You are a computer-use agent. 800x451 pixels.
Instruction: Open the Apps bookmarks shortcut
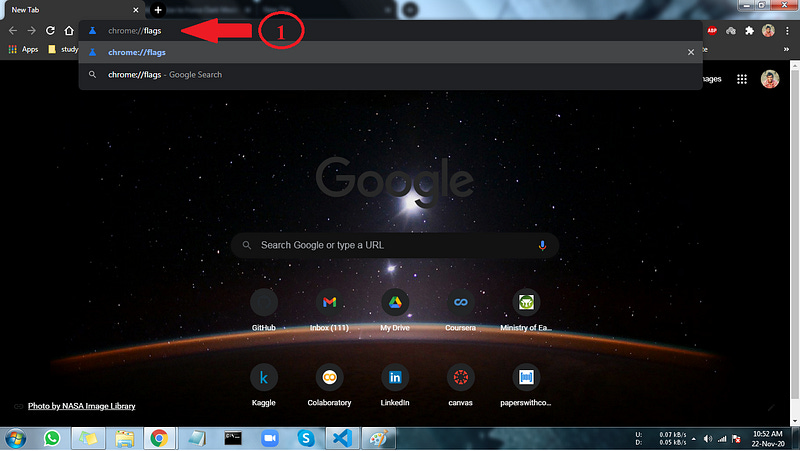click(23, 49)
